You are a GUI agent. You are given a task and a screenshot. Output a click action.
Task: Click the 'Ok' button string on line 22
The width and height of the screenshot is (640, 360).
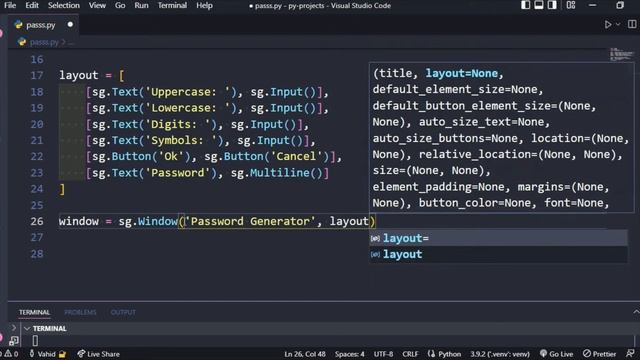tap(171, 156)
